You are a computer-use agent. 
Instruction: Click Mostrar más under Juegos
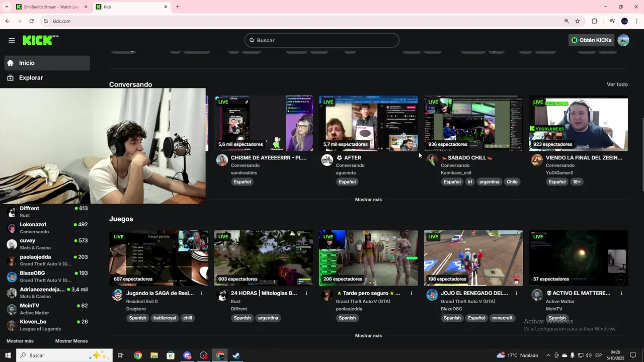coord(368,336)
